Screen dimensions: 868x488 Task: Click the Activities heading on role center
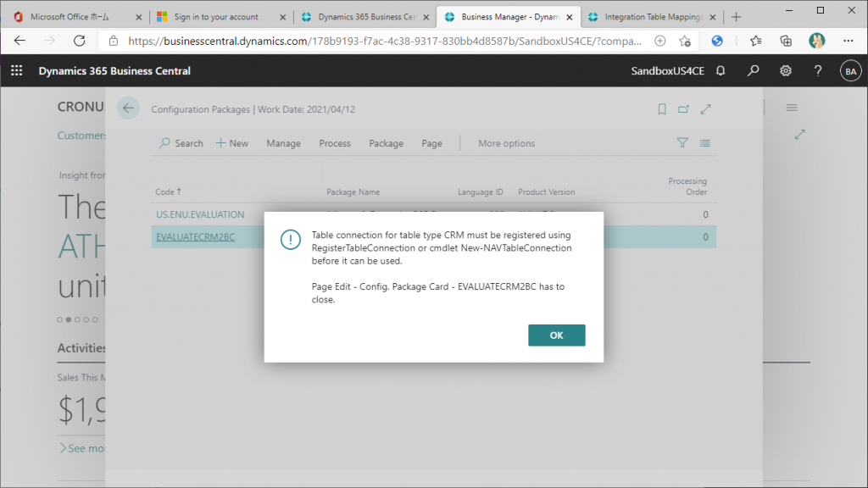click(x=81, y=348)
